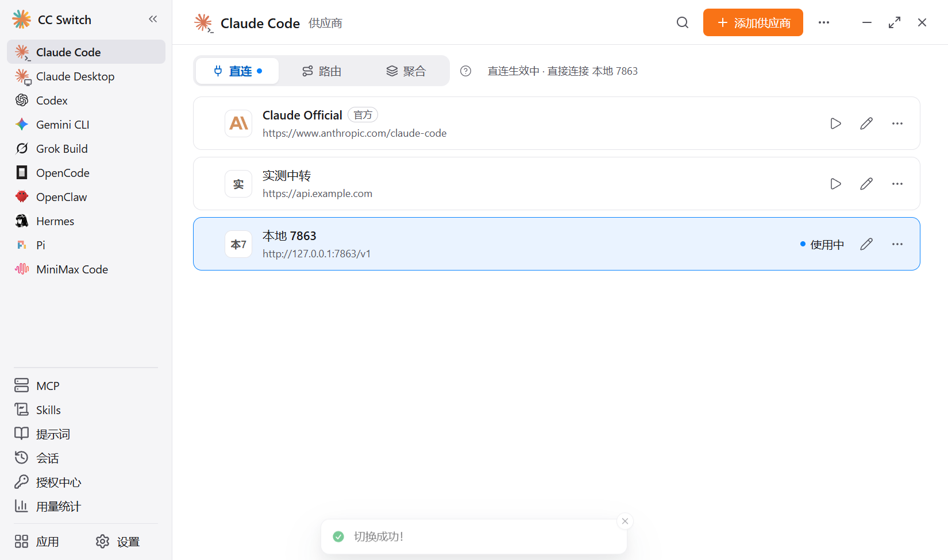
Task: Edit the 本地 7863 provider
Action: [x=866, y=244]
